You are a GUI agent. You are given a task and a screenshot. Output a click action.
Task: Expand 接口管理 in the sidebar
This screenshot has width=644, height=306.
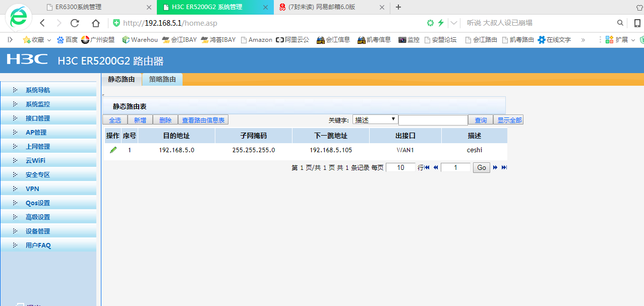tap(48, 118)
